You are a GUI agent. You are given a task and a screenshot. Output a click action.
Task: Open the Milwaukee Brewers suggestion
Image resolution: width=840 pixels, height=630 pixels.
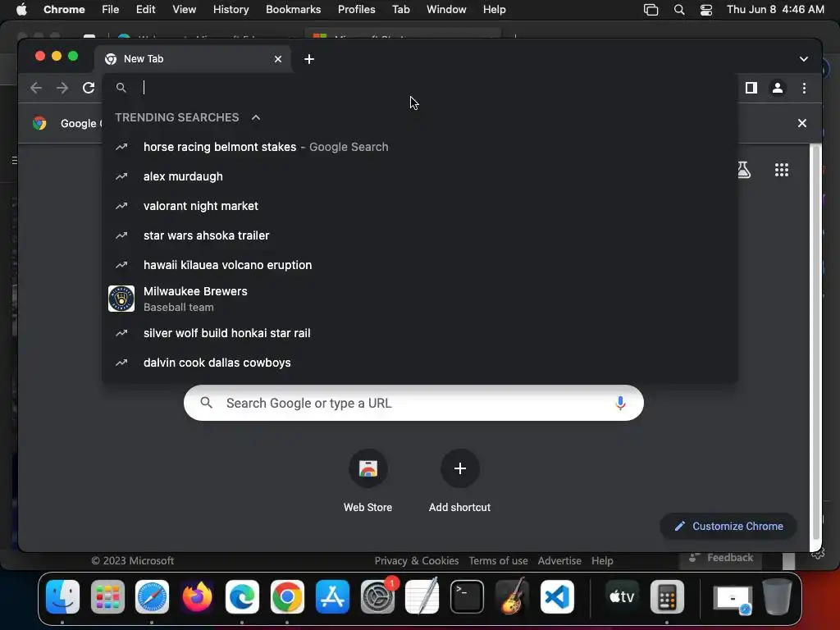[420, 299]
